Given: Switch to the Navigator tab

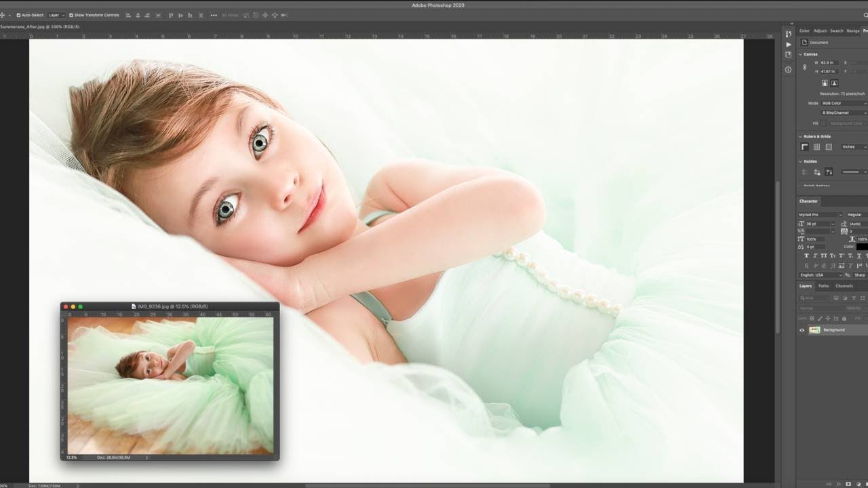Looking at the screenshot, I should pyautogui.click(x=853, y=30).
